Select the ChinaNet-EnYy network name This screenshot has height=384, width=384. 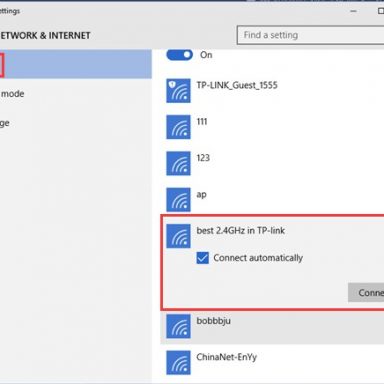(227, 357)
